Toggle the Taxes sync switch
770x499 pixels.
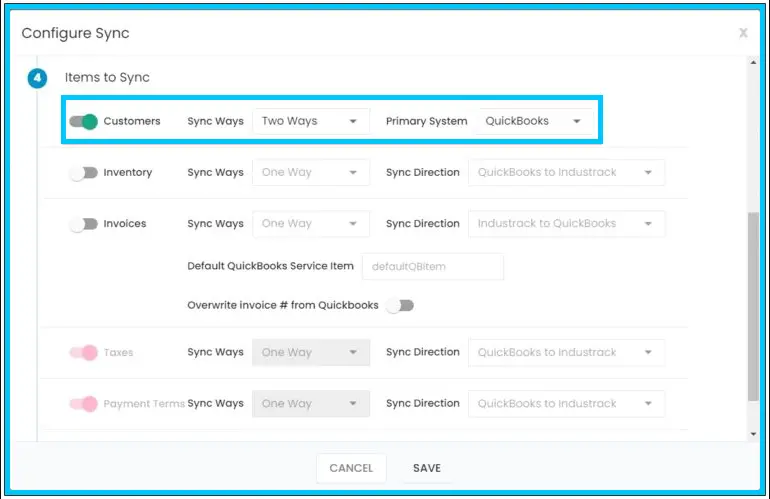pos(83,352)
